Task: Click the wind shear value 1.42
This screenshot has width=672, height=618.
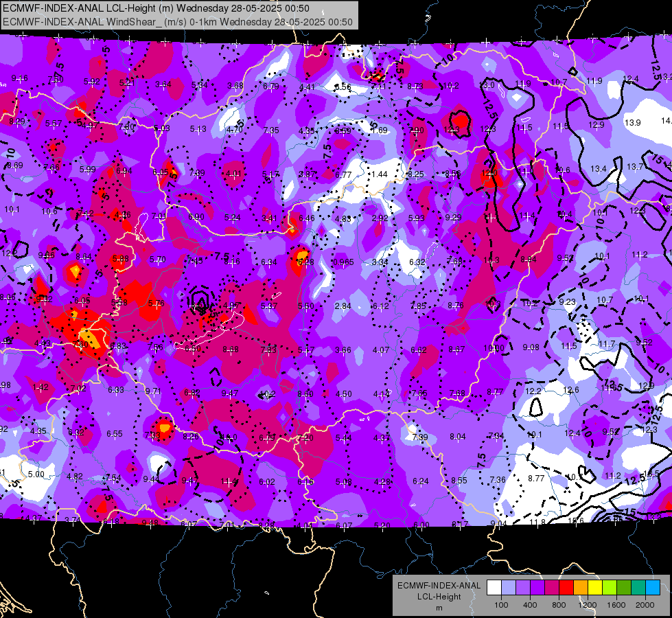Action: click(x=40, y=387)
